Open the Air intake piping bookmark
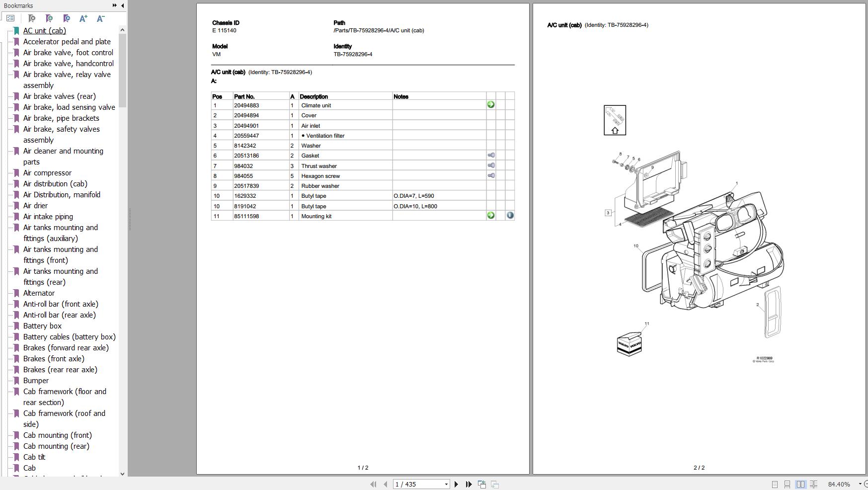 click(48, 217)
